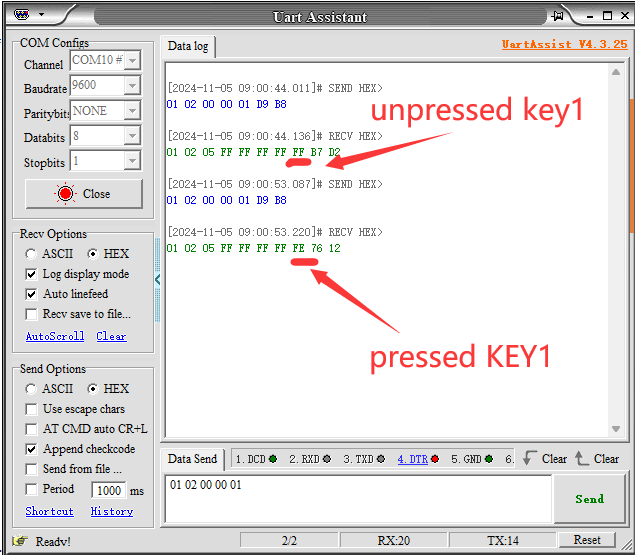This screenshot has height=555, width=635.
Task: Expand the Paritybits NONE dropdown
Action: point(132,112)
